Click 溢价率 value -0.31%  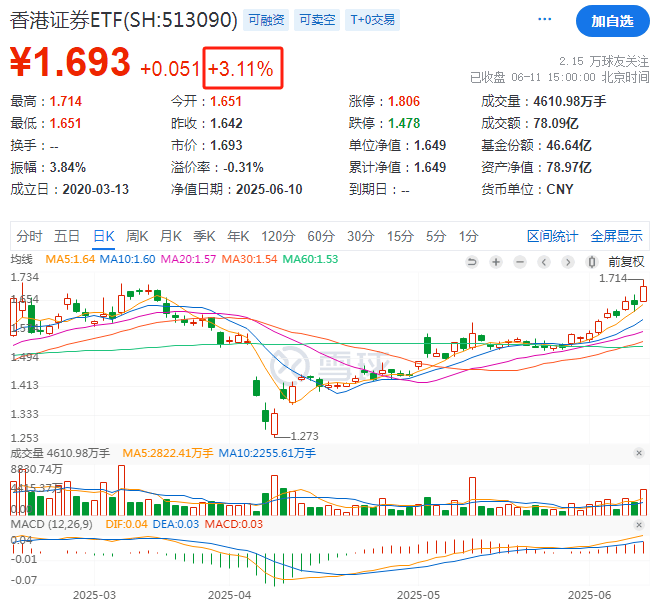click(x=243, y=167)
